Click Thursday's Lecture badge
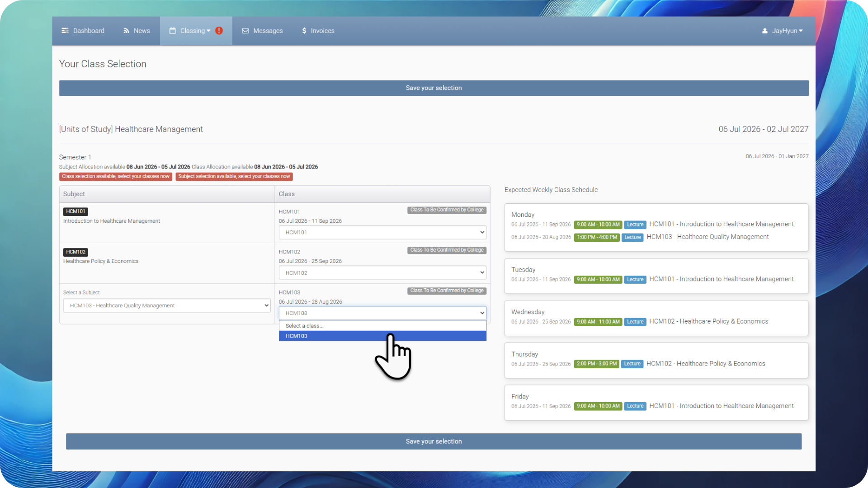The image size is (868, 488). click(632, 364)
